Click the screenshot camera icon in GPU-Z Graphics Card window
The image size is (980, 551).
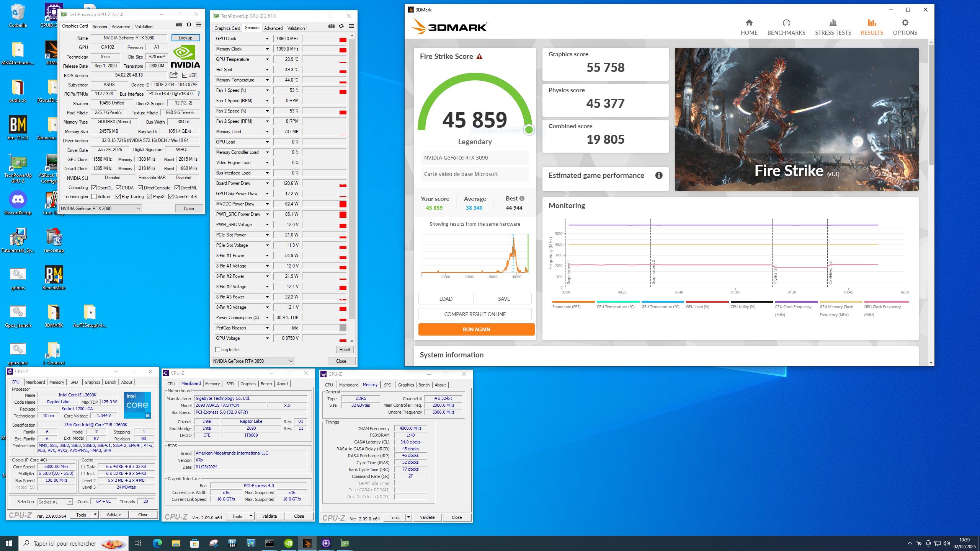[179, 25]
